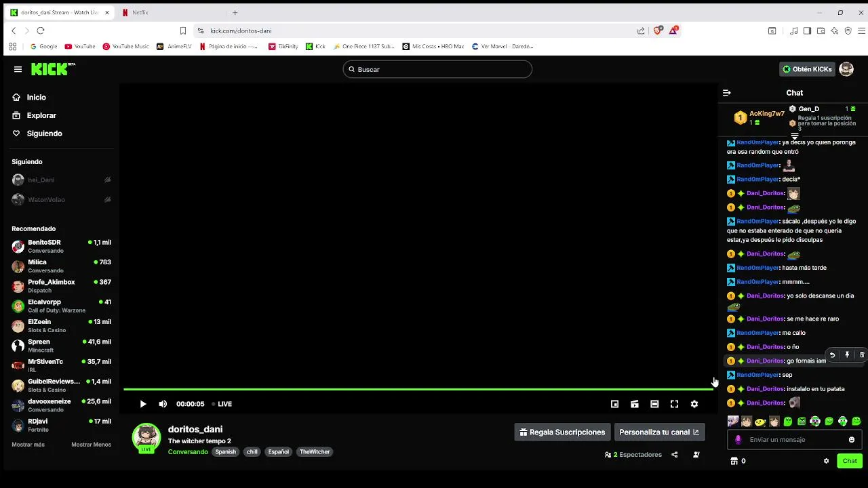Open BenitoSDR recommended channel
This screenshot has width=868, height=488.
point(61,246)
